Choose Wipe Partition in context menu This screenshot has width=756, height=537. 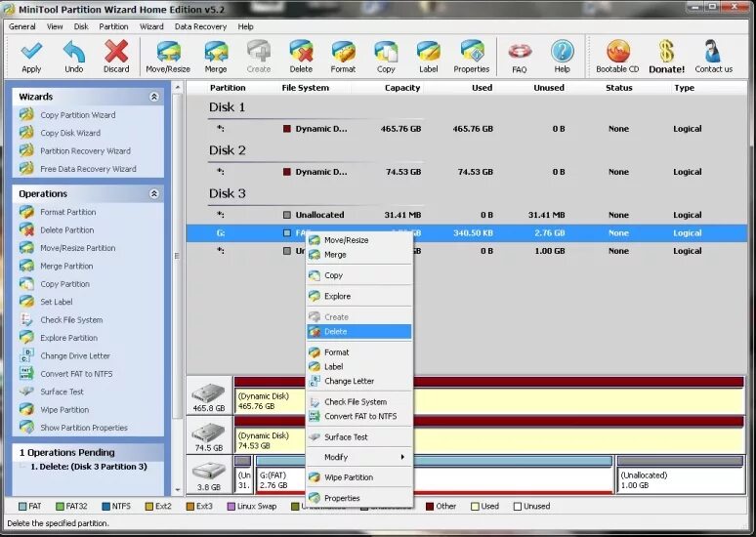(x=359, y=477)
